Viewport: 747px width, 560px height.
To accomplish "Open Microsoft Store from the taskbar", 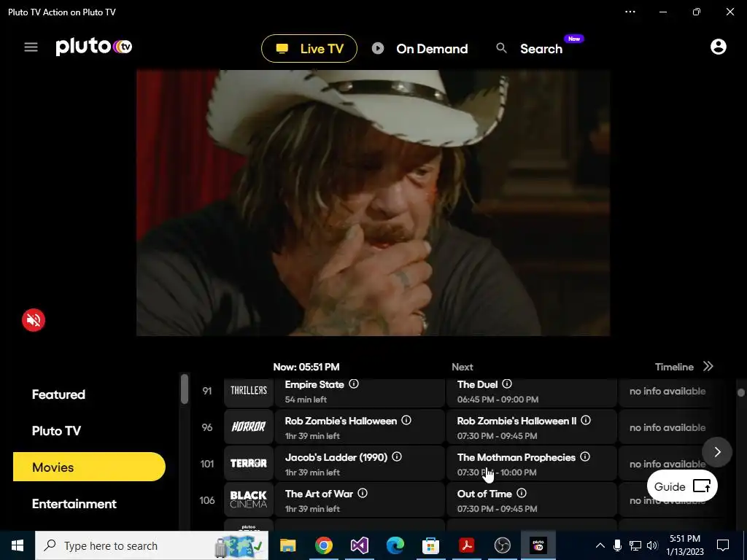I will (x=430, y=545).
